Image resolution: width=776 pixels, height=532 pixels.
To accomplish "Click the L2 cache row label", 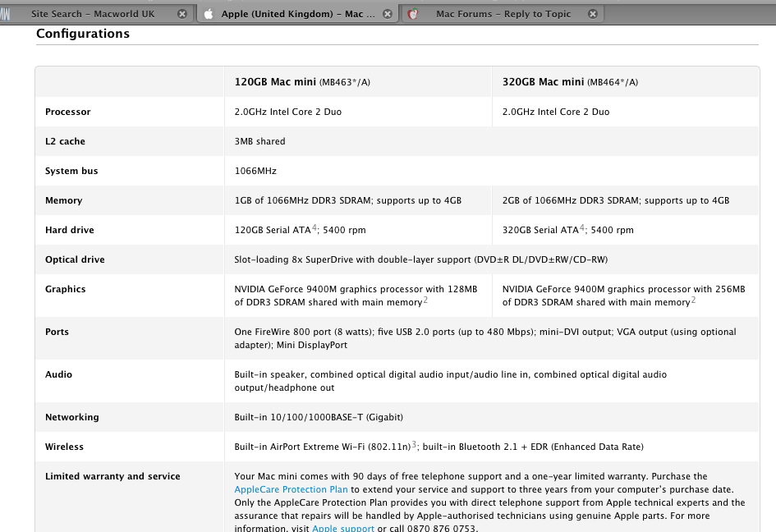I will pos(65,141).
